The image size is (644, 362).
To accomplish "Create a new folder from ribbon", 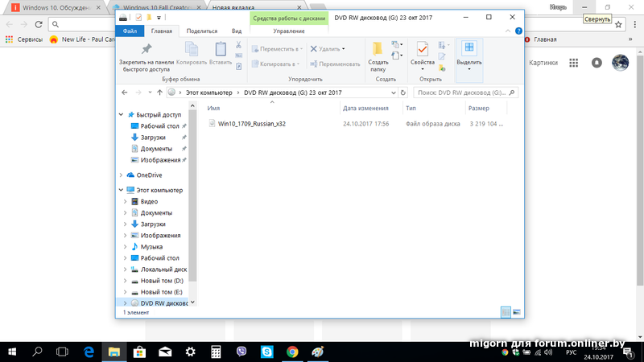I will pyautogui.click(x=378, y=57).
